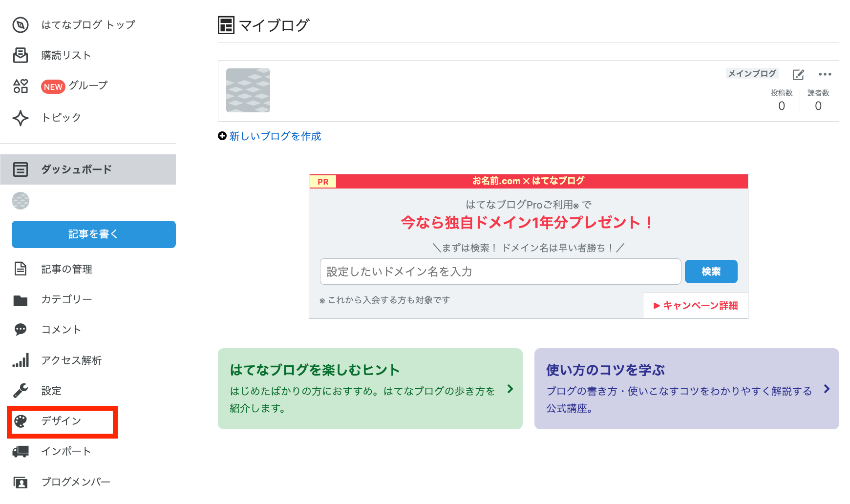Screen dimensions: 850x504
Task: Open はてなブログ トップ menu item
Action: (x=88, y=25)
